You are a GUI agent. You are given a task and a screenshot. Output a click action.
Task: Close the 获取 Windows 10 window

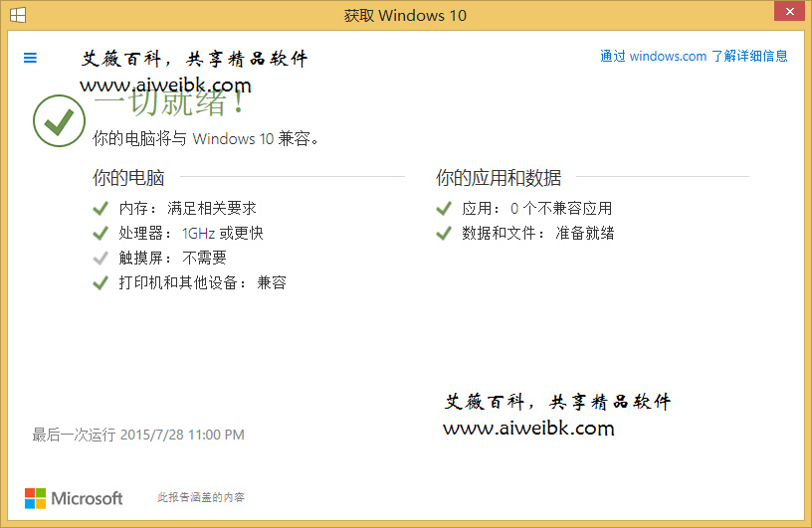coord(789,11)
